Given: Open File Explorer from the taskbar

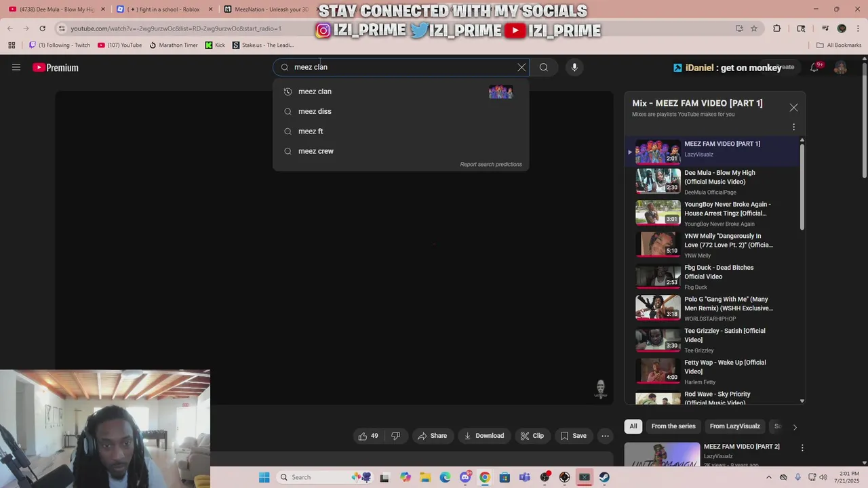Looking at the screenshot, I should tap(425, 477).
